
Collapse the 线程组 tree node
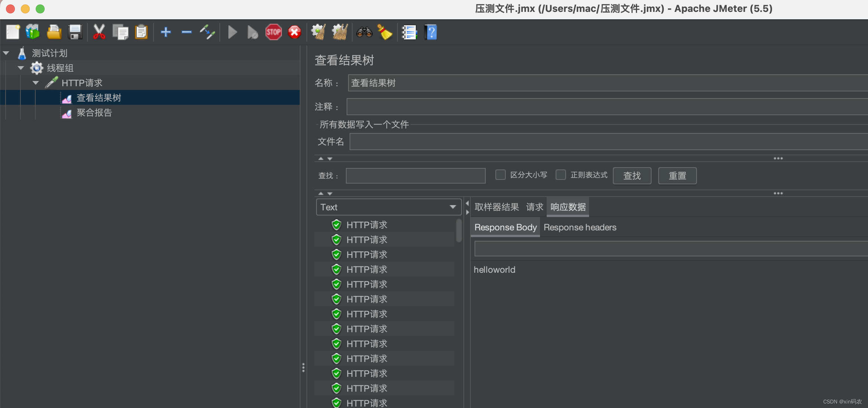(x=21, y=68)
